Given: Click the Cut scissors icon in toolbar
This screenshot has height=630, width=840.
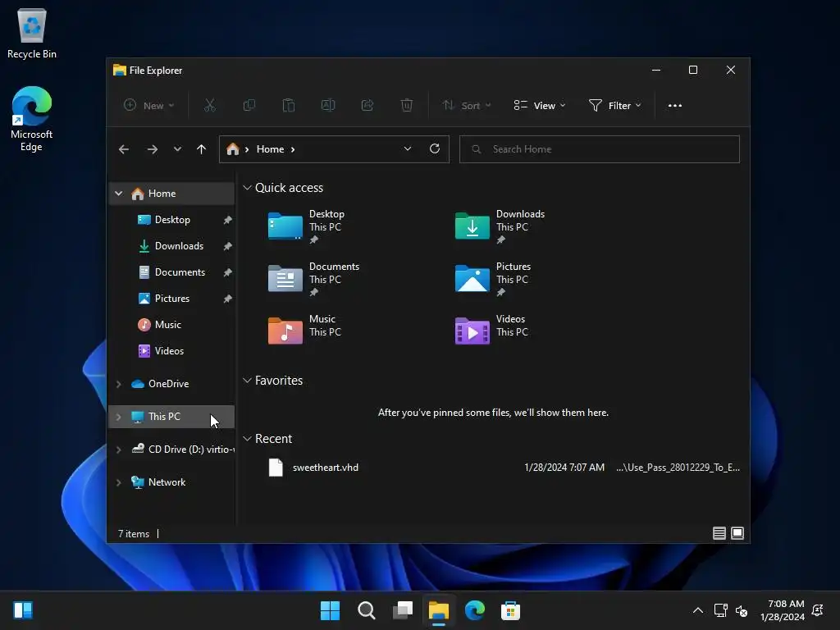Looking at the screenshot, I should [209, 106].
